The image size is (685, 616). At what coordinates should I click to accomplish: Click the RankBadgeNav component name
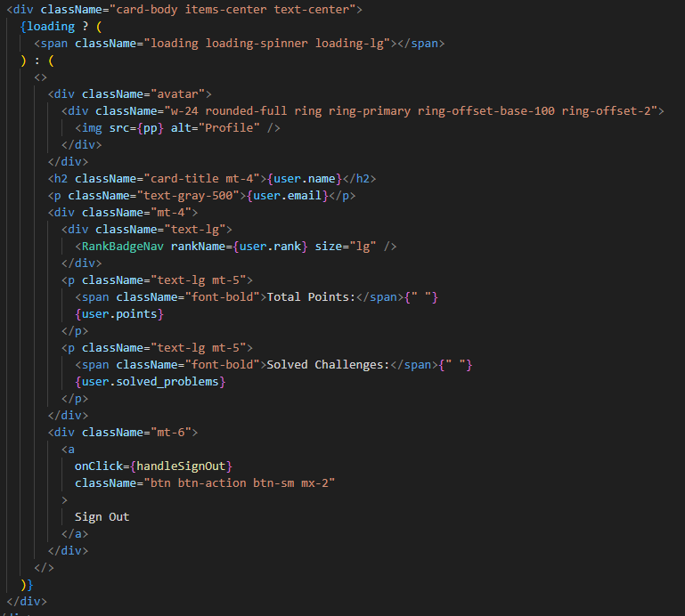(126, 247)
